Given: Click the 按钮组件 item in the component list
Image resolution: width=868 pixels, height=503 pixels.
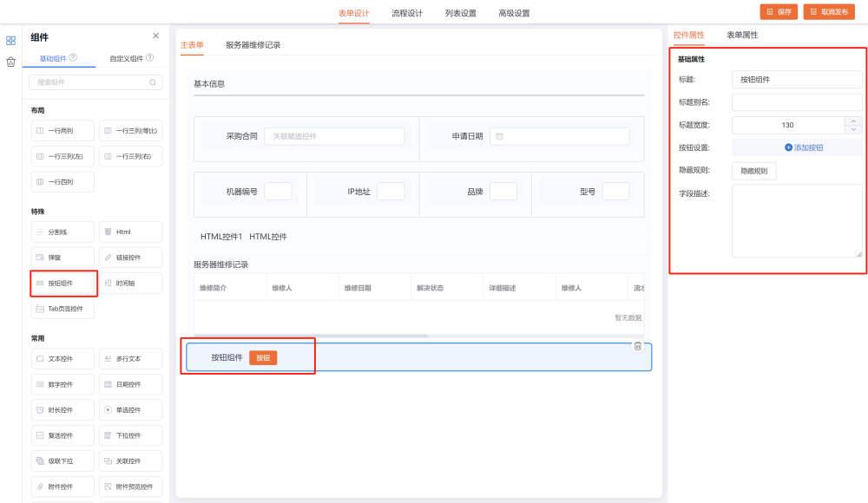Looking at the screenshot, I should (x=62, y=284).
